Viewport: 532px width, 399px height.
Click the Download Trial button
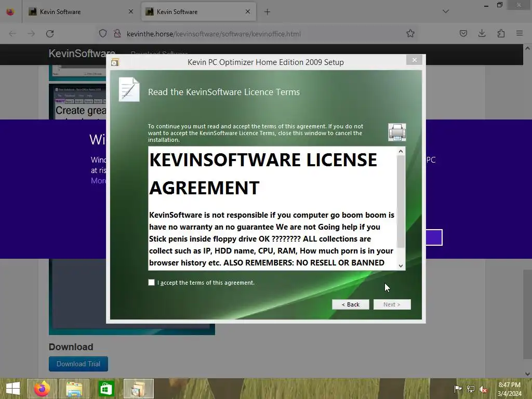pos(78,364)
